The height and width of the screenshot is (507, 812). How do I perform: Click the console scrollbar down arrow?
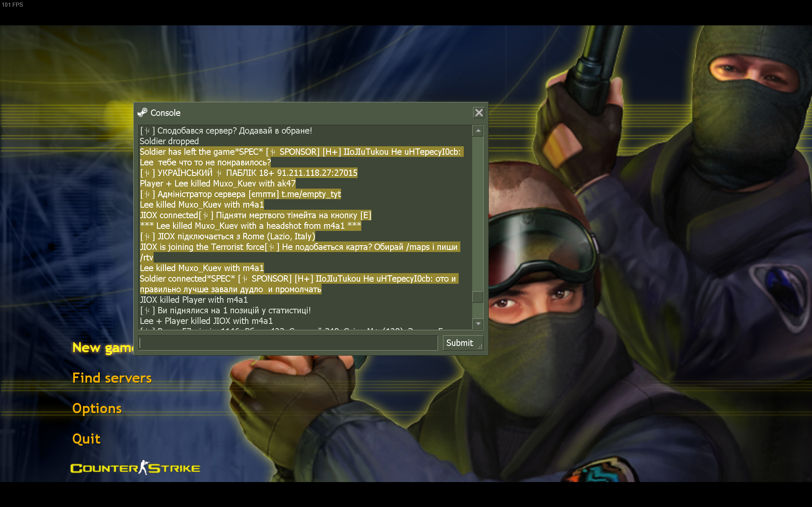(478, 324)
